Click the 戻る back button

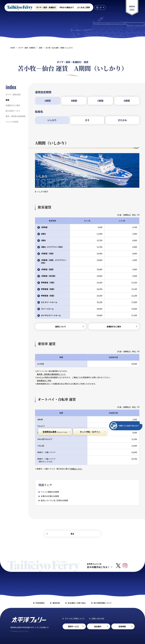click(72, 534)
